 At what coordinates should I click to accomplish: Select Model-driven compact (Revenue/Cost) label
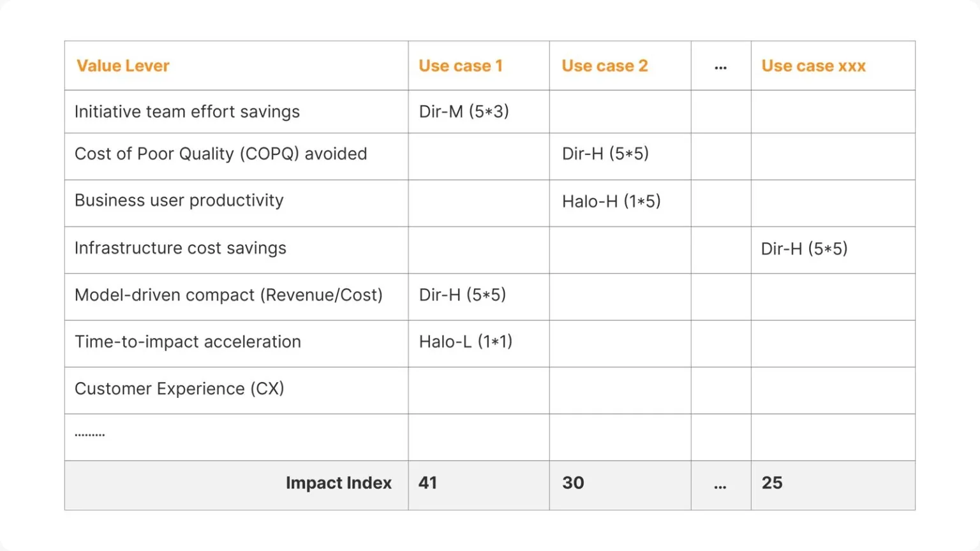[x=228, y=295]
